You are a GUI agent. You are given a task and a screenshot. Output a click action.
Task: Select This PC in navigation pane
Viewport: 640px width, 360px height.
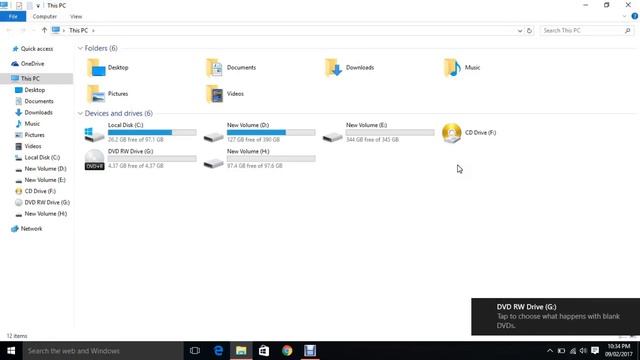click(36, 78)
